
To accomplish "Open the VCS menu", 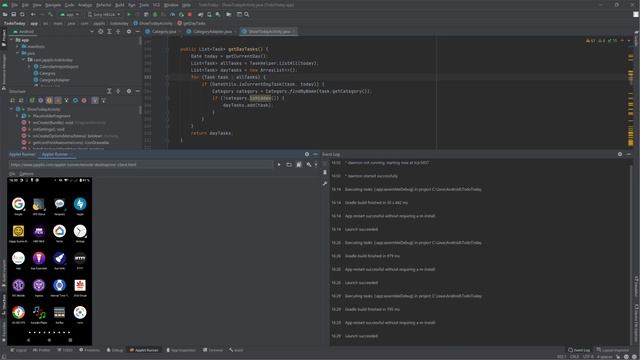I will pyautogui.click(x=156, y=5).
